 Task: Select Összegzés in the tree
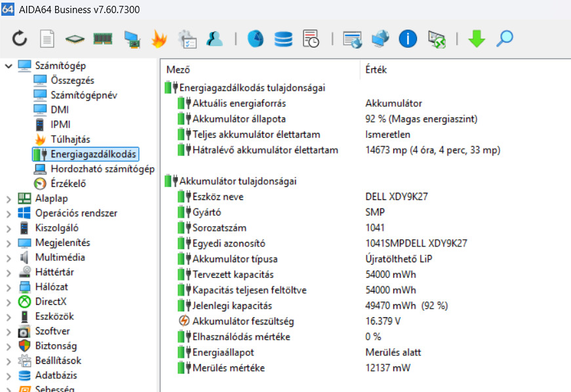pos(64,80)
